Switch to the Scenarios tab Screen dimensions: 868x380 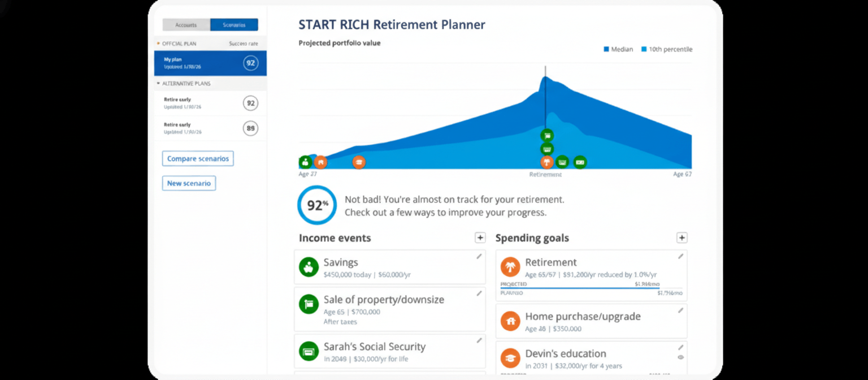pos(234,24)
